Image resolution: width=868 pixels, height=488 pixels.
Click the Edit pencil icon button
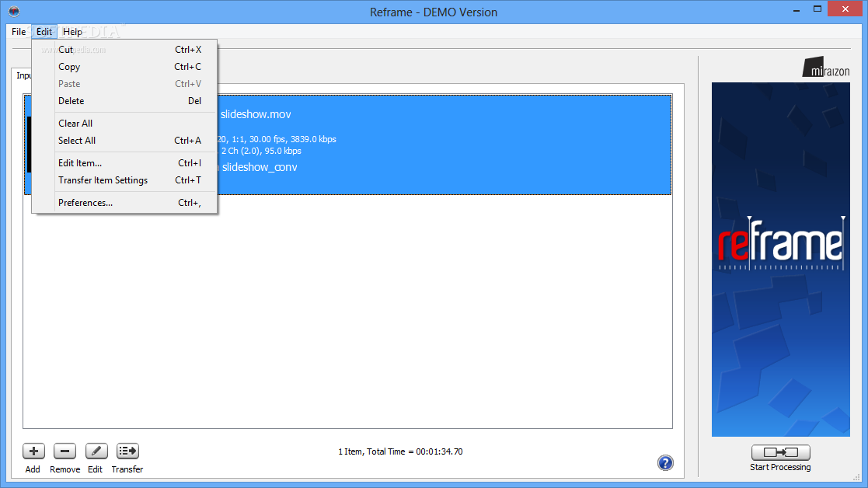pyautogui.click(x=96, y=451)
